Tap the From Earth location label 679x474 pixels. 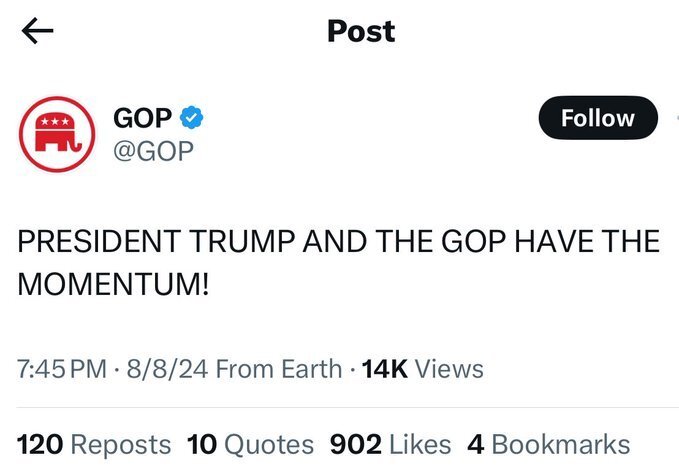(278, 369)
